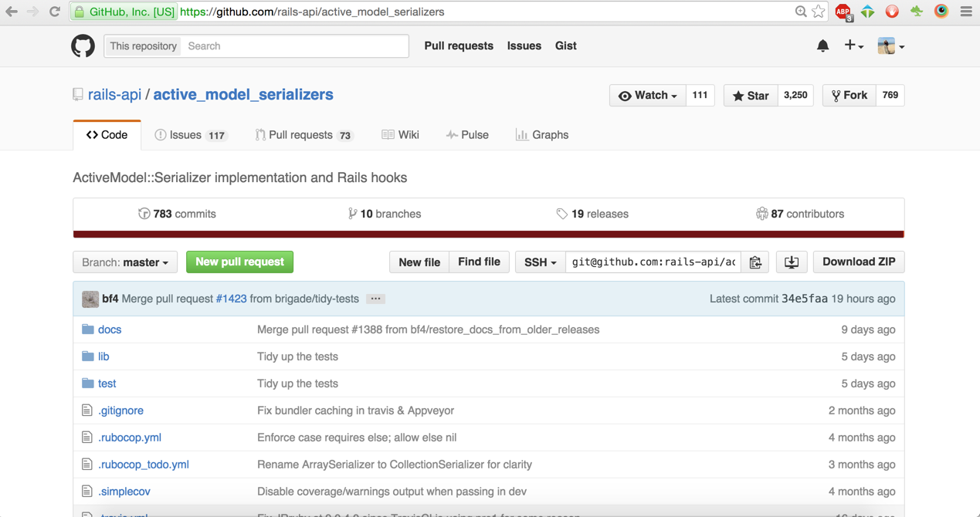Viewport: 980px width, 517px height.
Task: Open 'Tidy up the tests' commit for lib
Action: coord(297,356)
